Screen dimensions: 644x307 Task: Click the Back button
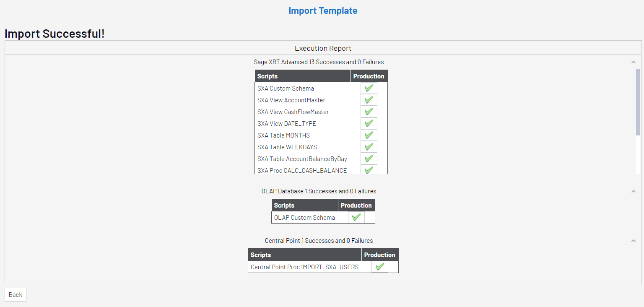tap(16, 295)
